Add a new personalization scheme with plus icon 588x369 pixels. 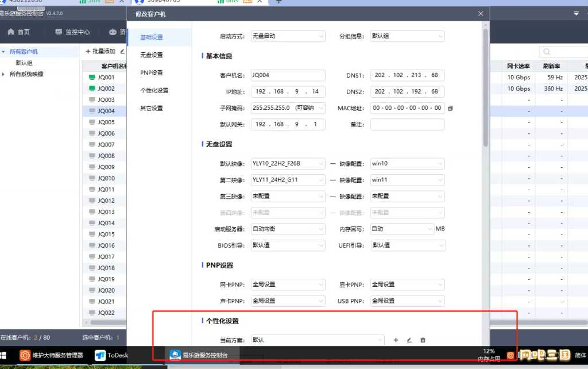pyautogui.click(x=396, y=340)
